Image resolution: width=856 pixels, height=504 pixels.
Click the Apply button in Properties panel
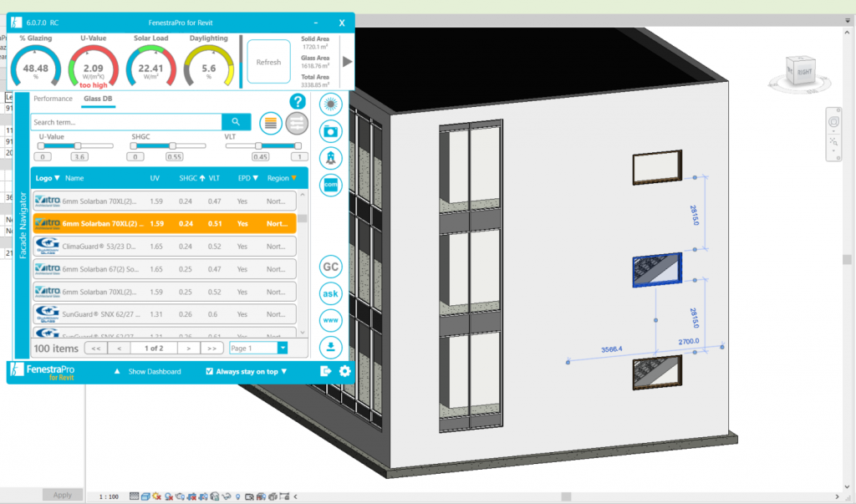tap(62, 495)
